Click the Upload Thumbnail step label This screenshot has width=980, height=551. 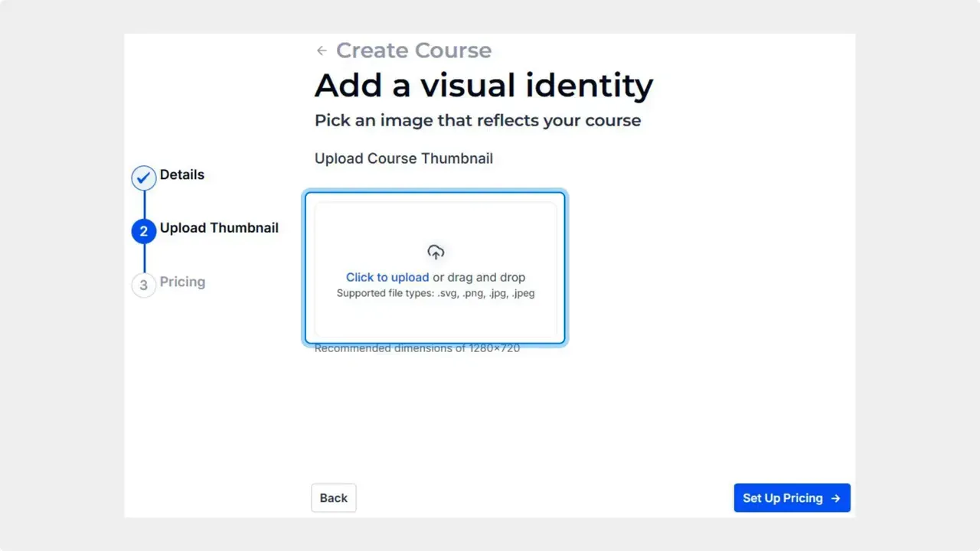tap(219, 227)
